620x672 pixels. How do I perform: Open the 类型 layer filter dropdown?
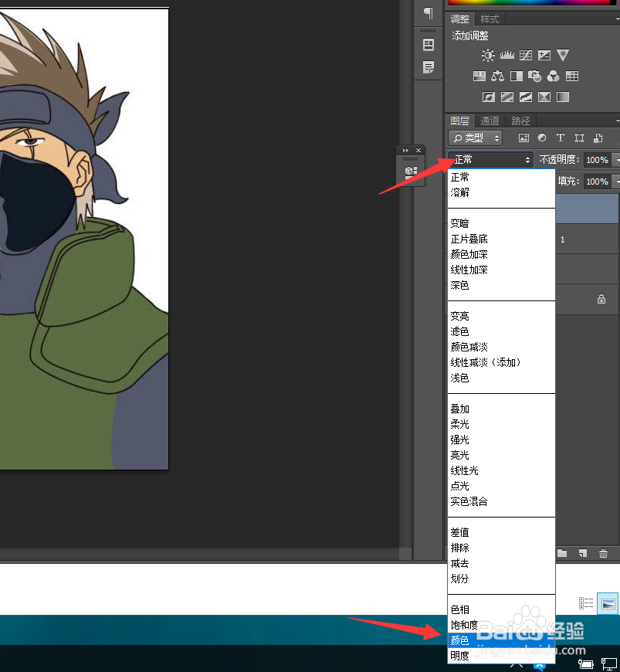point(475,138)
